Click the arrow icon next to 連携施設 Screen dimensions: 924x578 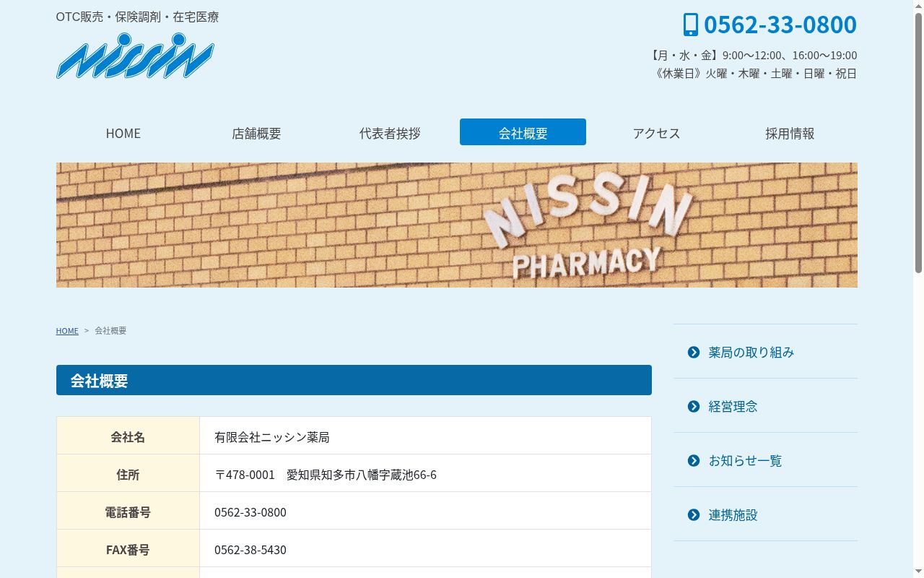click(694, 514)
